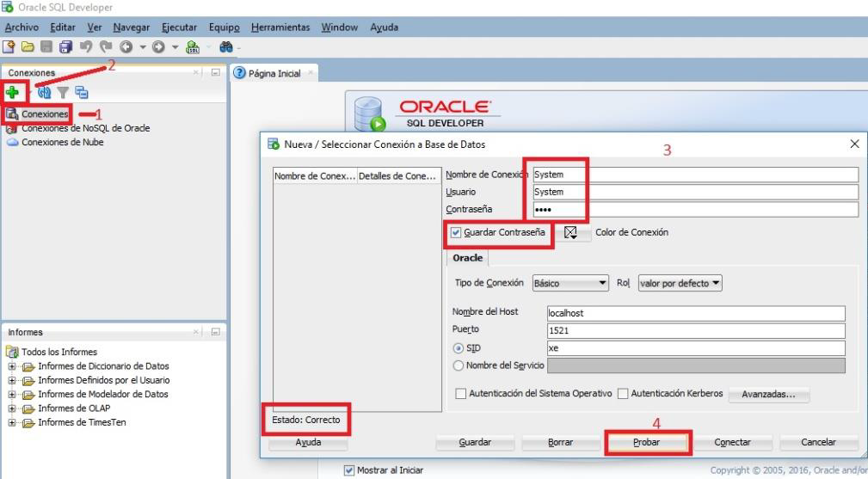Screen dimensions: 868x479
Task: Click the New document toolbar icon
Action: click(x=9, y=47)
